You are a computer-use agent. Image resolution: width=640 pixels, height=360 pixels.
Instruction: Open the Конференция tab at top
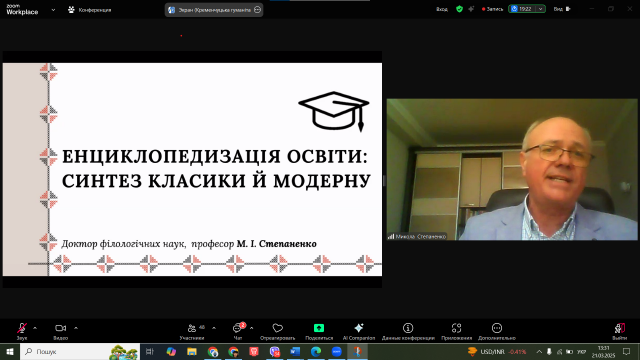pos(89,10)
